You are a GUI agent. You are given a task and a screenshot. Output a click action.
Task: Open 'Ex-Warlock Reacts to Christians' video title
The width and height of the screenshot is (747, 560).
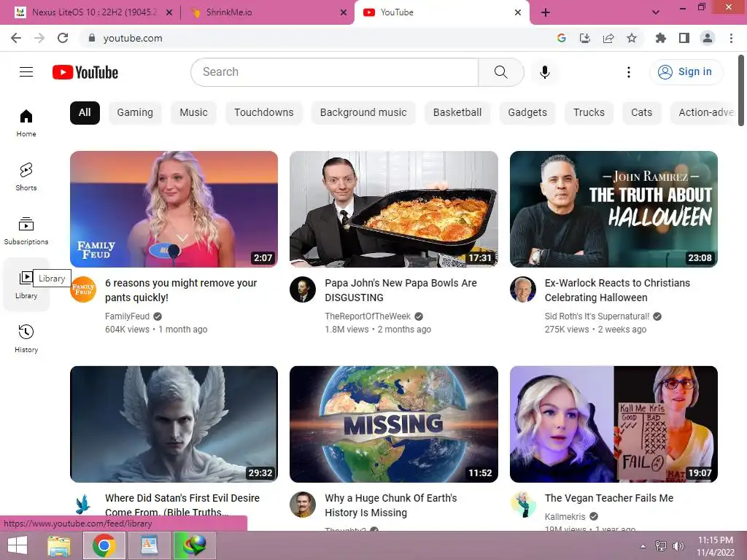click(617, 290)
